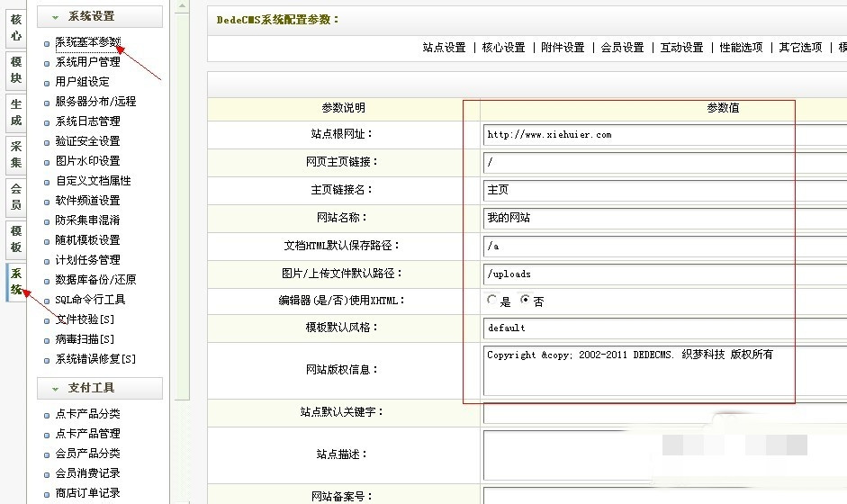Screen dimensions: 847x504
Task: Collapse the 系统设置 section header
Action: pos(99,16)
